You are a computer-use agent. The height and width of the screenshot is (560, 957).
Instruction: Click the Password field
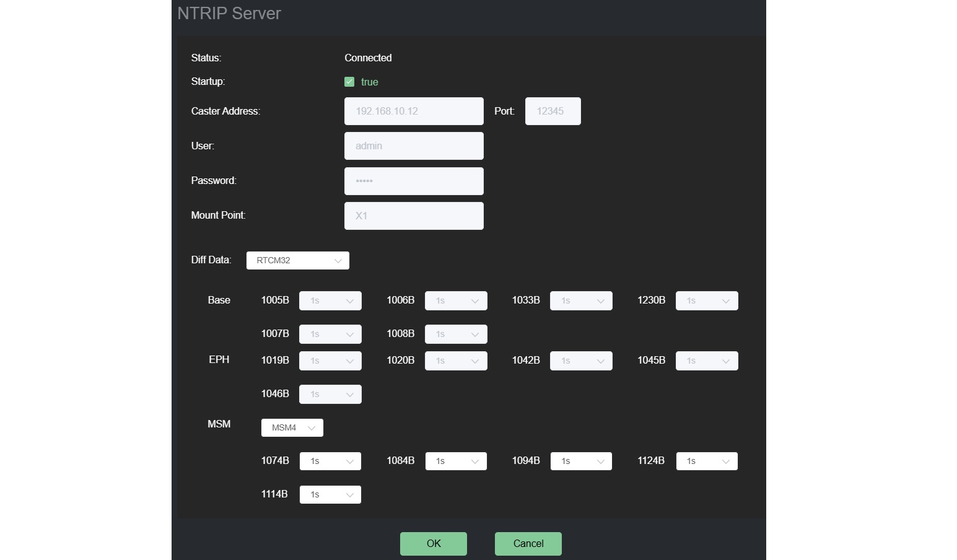(x=413, y=181)
